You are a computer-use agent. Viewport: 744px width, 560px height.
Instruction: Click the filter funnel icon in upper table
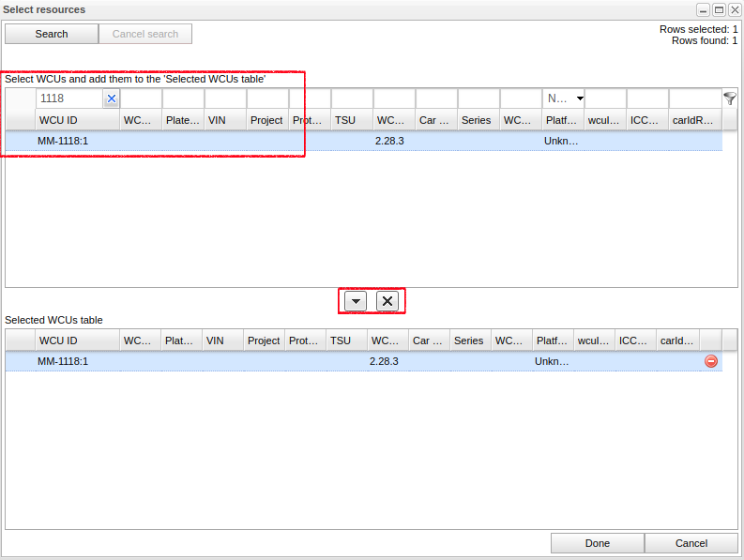tap(730, 98)
